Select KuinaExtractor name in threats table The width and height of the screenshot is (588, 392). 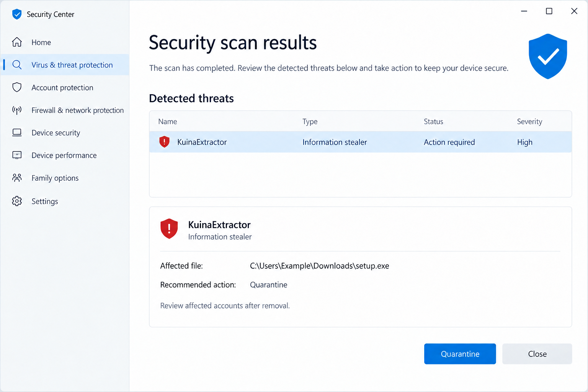pyautogui.click(x=202, y=142)
